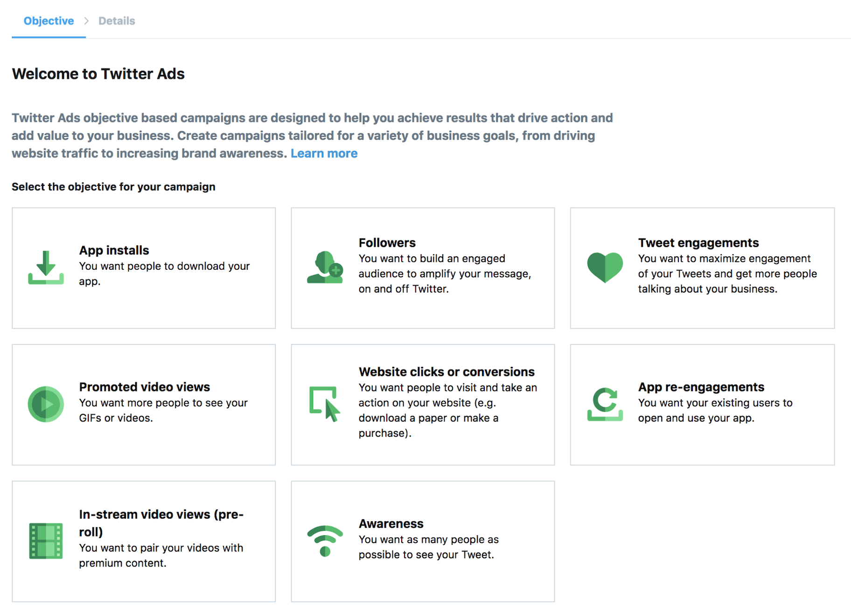Switch to the Objective tab
The height and width of the screenshot is (616, 851).
[x=49, y=21]
